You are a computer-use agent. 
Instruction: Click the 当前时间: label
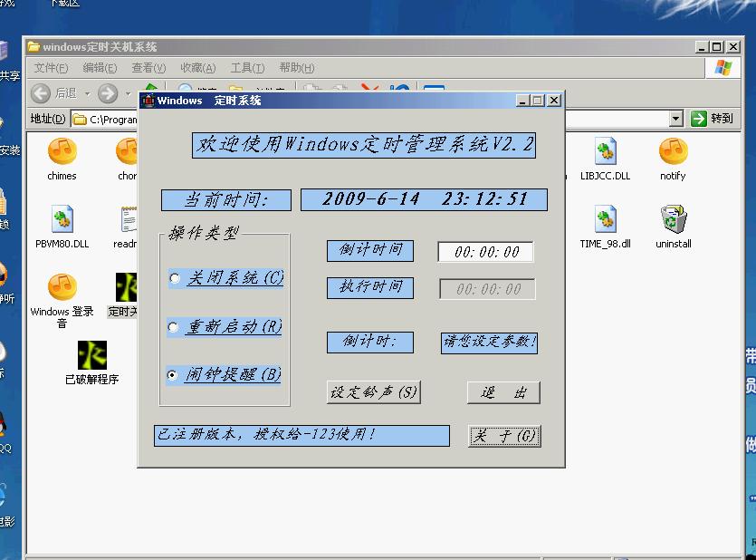(x=226, y=200)
